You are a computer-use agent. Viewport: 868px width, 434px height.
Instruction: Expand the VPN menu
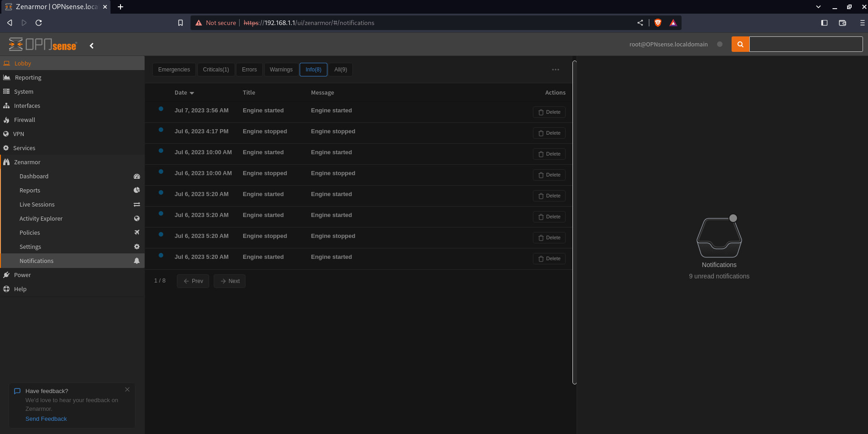72,134
